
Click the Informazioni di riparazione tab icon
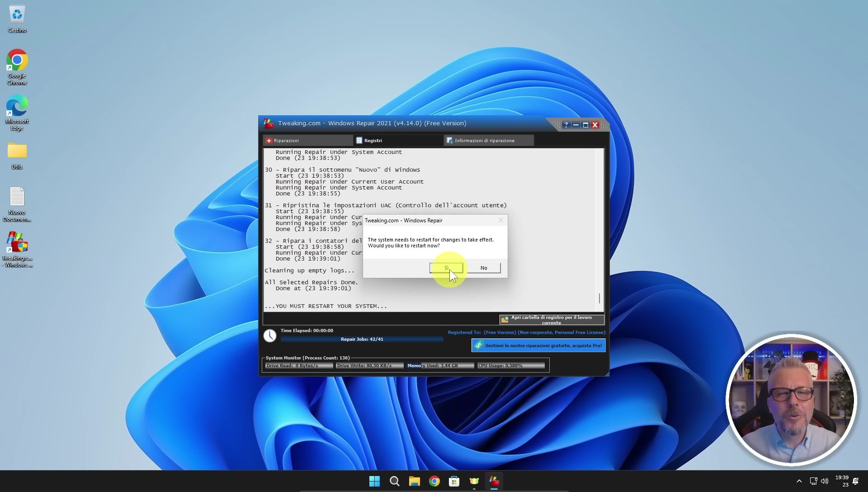click(449, 141)
